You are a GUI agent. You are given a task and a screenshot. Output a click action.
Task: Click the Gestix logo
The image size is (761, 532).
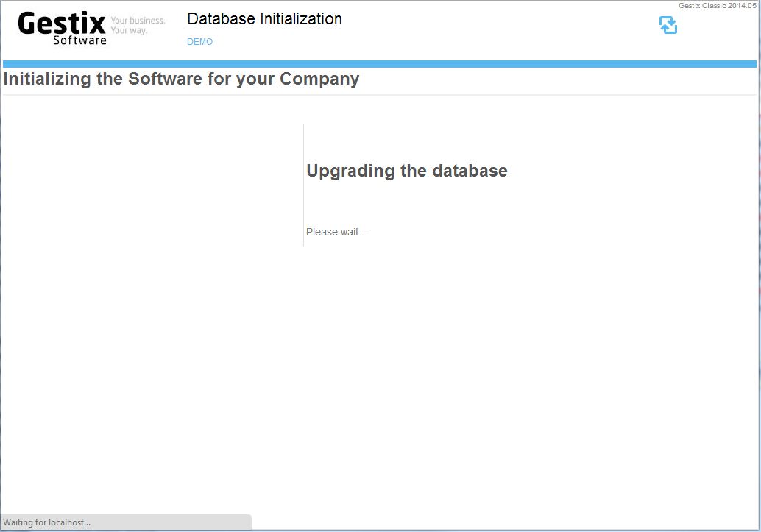62,28
